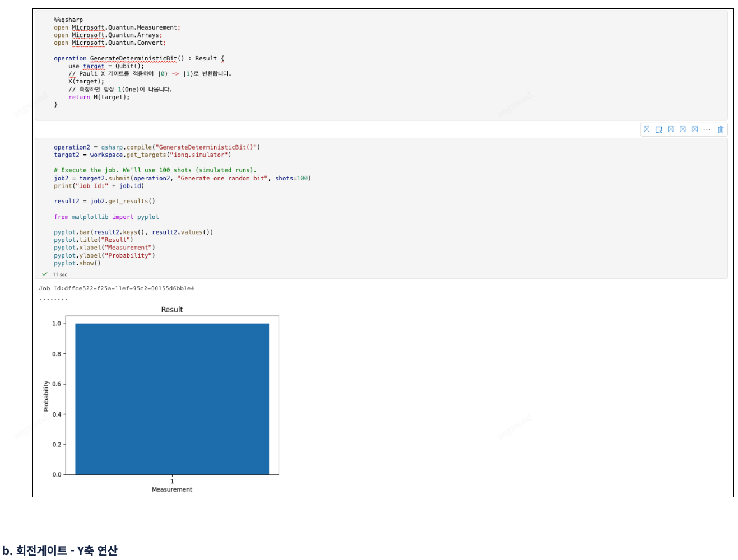
Task: Open the cell toolbar's more options ellipsis
Action: click(707, 129)
